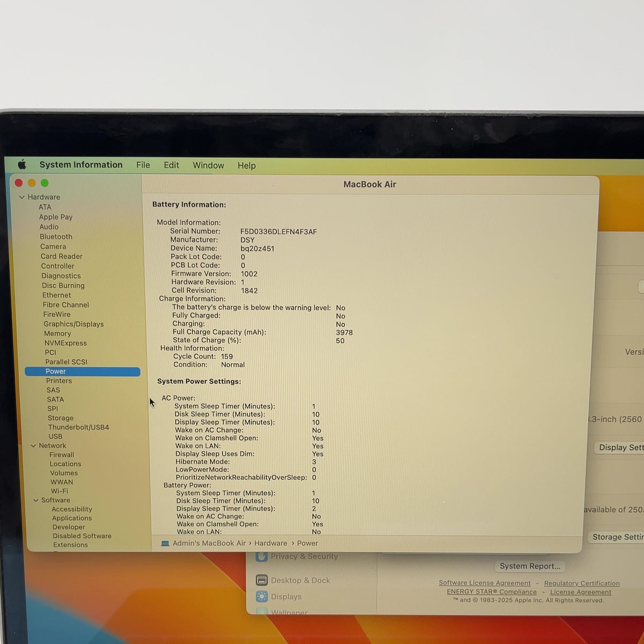Click Hardware in the path bar
This screenshot has height=644, width=644.
click(270, 543)
